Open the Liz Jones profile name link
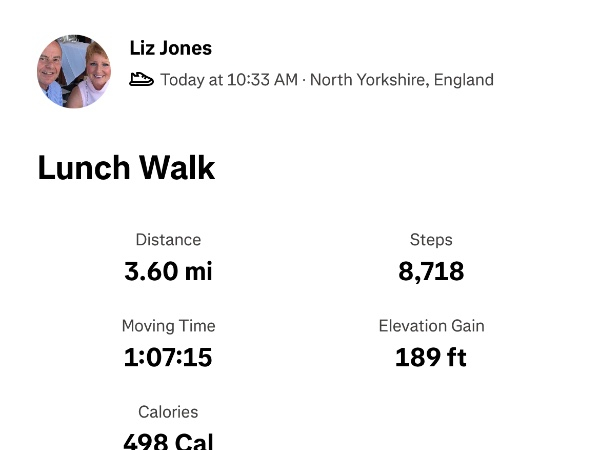600x450 pixels. click(x=171, y=48)
